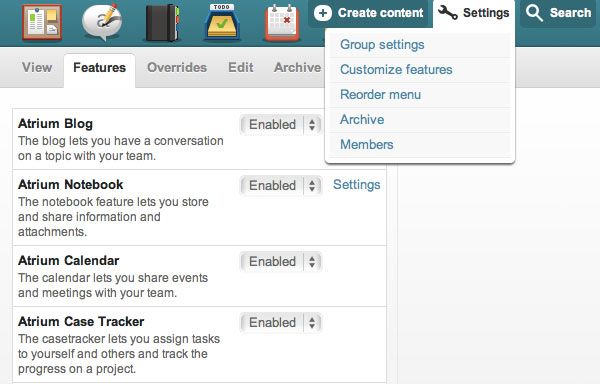This screenshot has height=384, width=600.
Task: Choose Archive in the Settings dropdown
Action: point(362,119)
